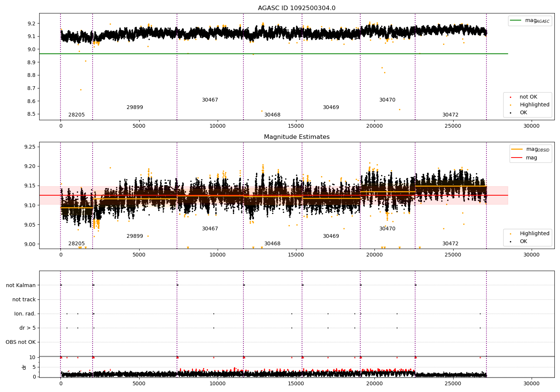Click the 10 tick on the dr axis

32,357
